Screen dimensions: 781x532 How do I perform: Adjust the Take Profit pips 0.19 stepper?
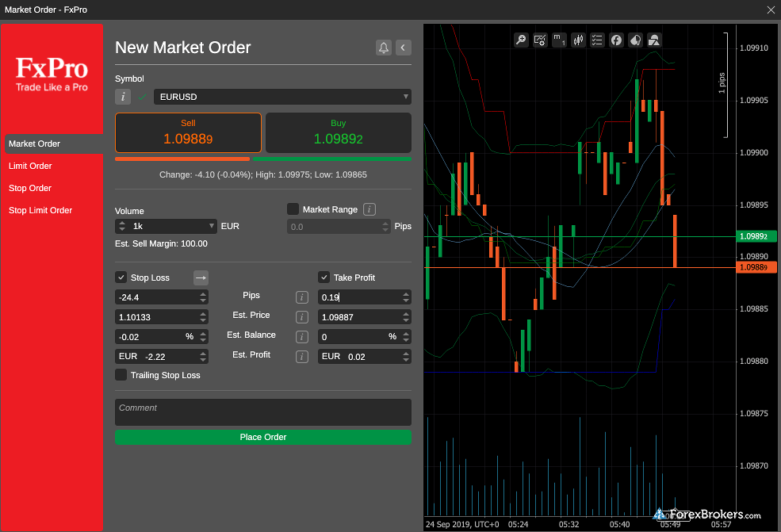(x=406, y=297)
